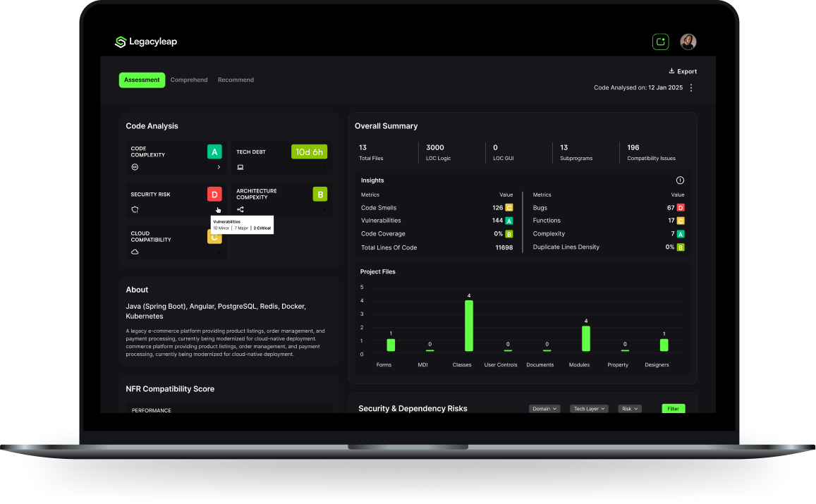Open the profile avatar in the header
Screen dimensions: 816x504
tap(688, 42)
